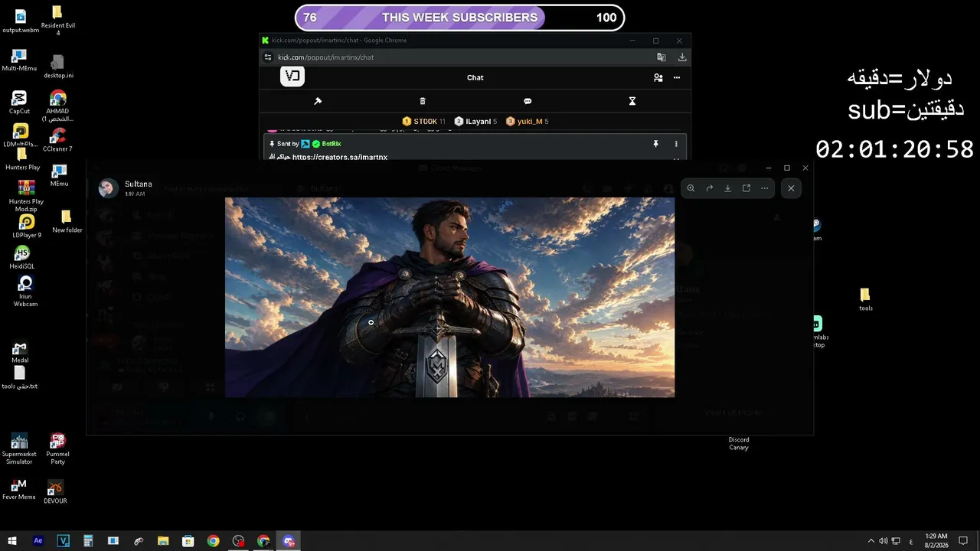This screenshot has height=551, width=980.
Task: Select third gifter yuki_M
Action: (x=528, y=122)
